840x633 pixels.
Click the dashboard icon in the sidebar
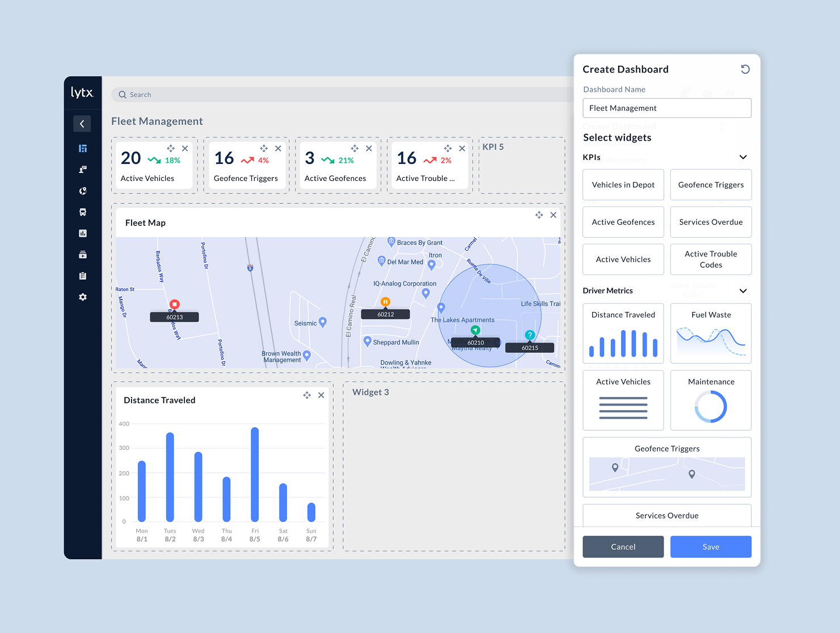click(x=83, y=149)
